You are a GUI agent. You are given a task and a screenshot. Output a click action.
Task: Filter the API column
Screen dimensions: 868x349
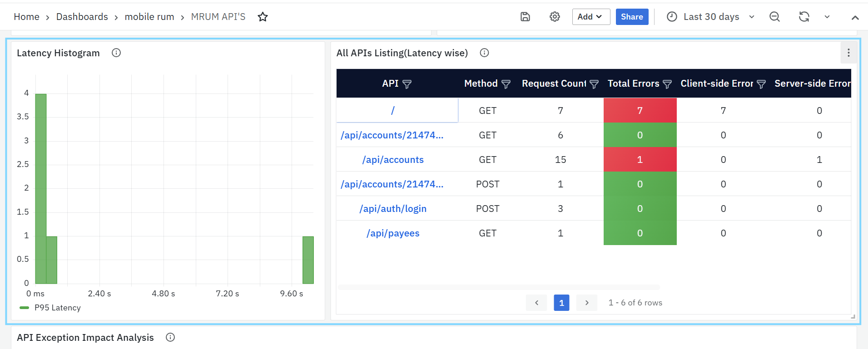click(x=407, y=84)
